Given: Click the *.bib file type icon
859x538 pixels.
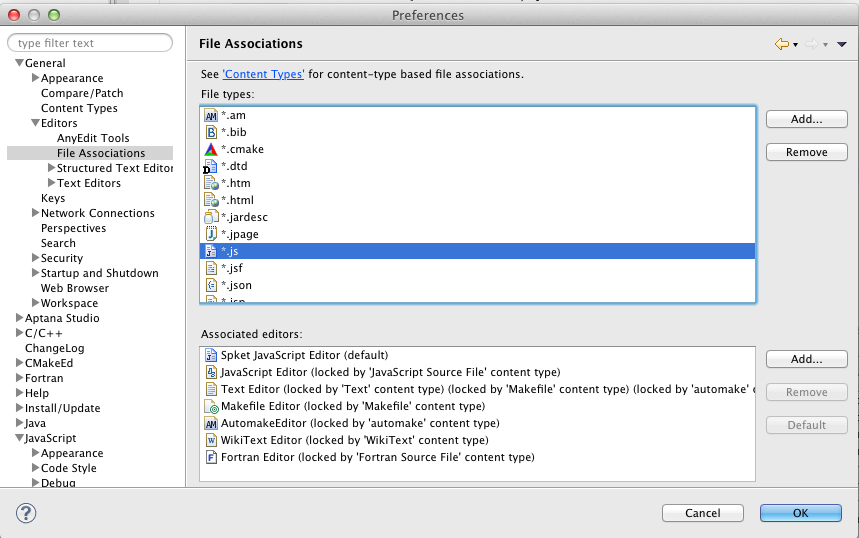Looking at the screenshot, I should click(211, 132).
